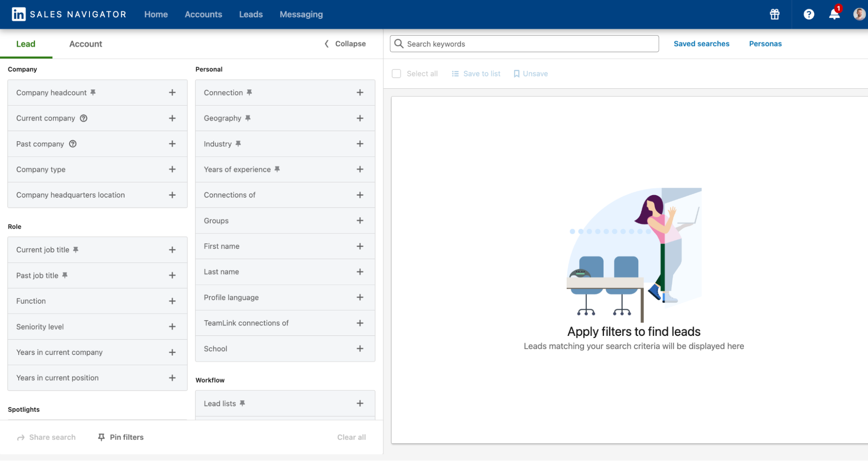This screenshot has width=868, height=461.
Task: Click the LinkedIn logo icon
Action: click(18, 14)
